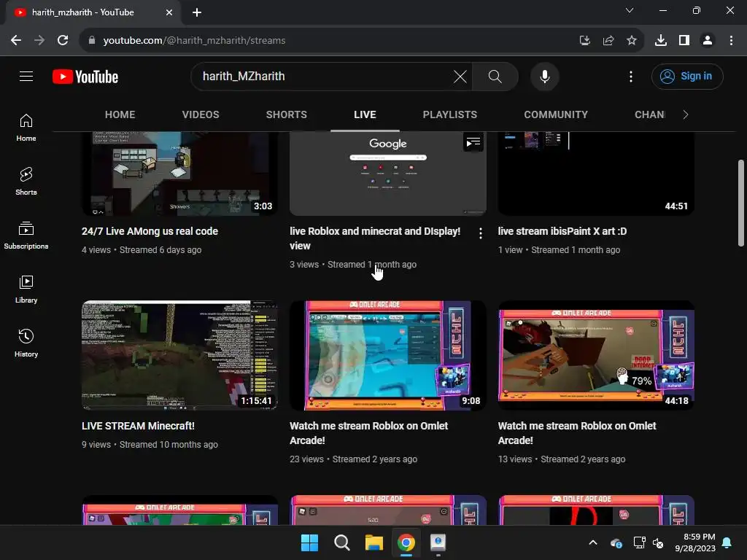Screen dimensions: 747x560
Task: Toggle Chrome side panel
Action: (684, 41)
